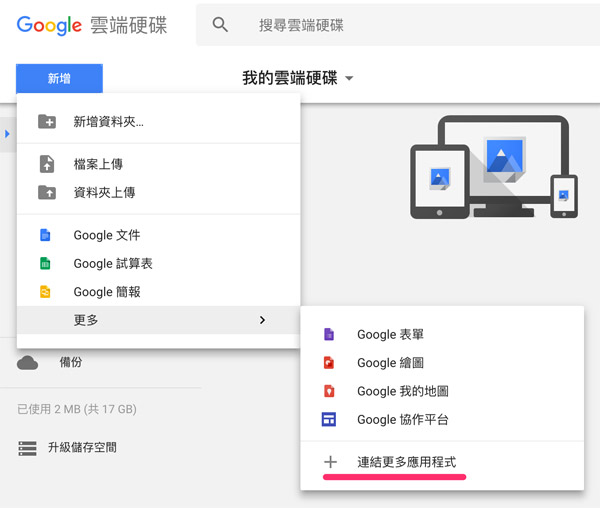Viewport: 600px width, 508px height.
Task: Open 升級儲存空間 link
Action: 82,448
